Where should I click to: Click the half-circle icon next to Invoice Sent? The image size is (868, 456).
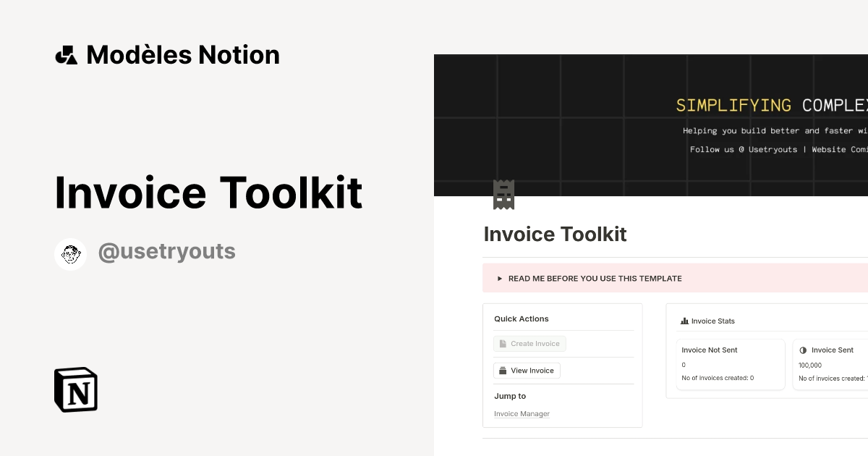pyautogui.click(x=803, y=350)
